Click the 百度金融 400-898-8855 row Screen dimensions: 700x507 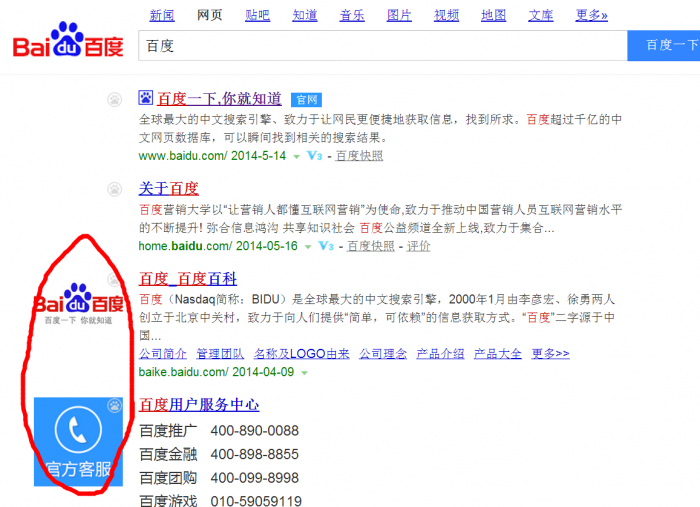219,454
